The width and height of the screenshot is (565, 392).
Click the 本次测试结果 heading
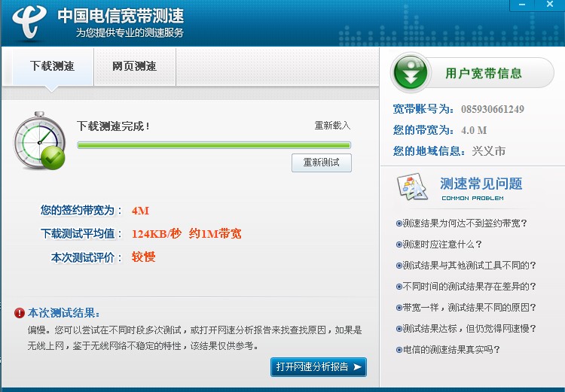64,313
